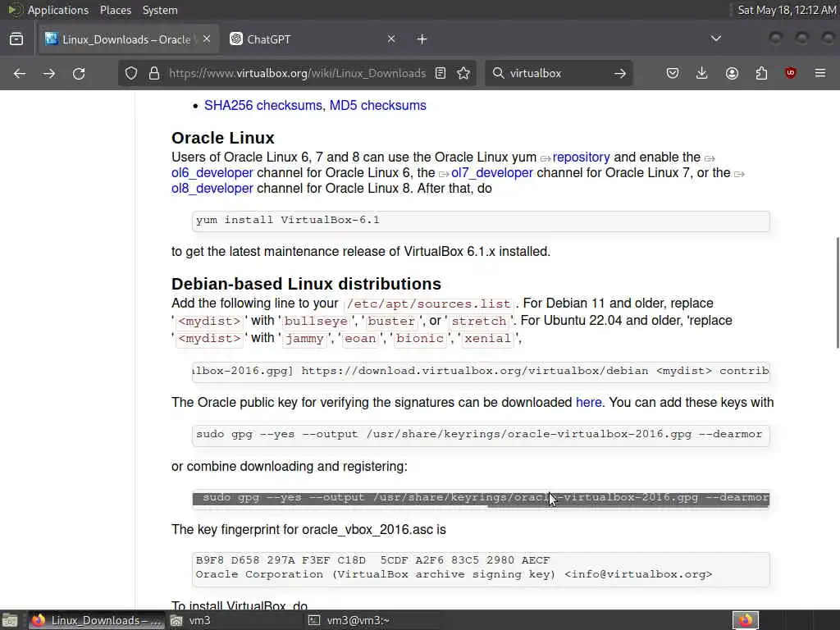The height and width of the screenshot is (630, 840).
Task: Download Oracle public key via here link
Action: click(x=588, y=403)
